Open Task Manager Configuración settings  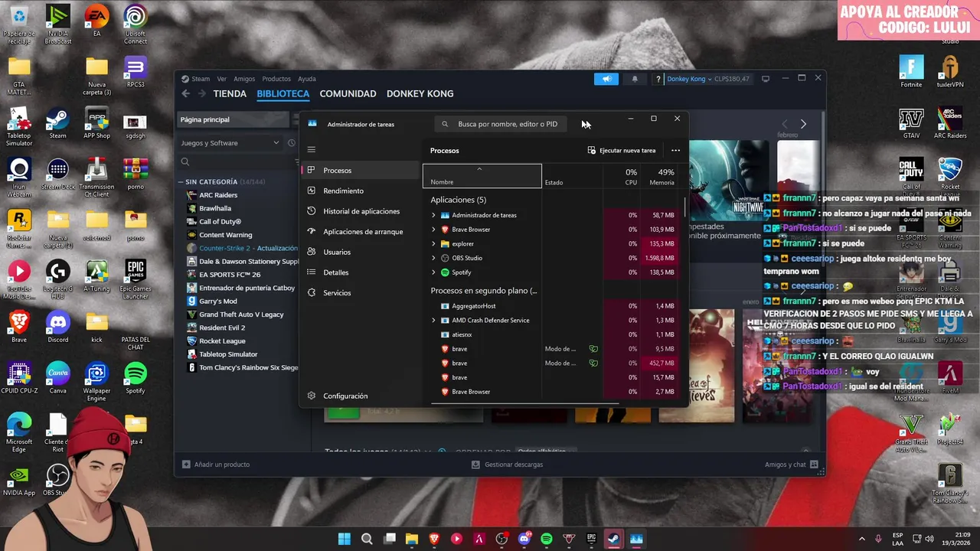pos(345,396)
